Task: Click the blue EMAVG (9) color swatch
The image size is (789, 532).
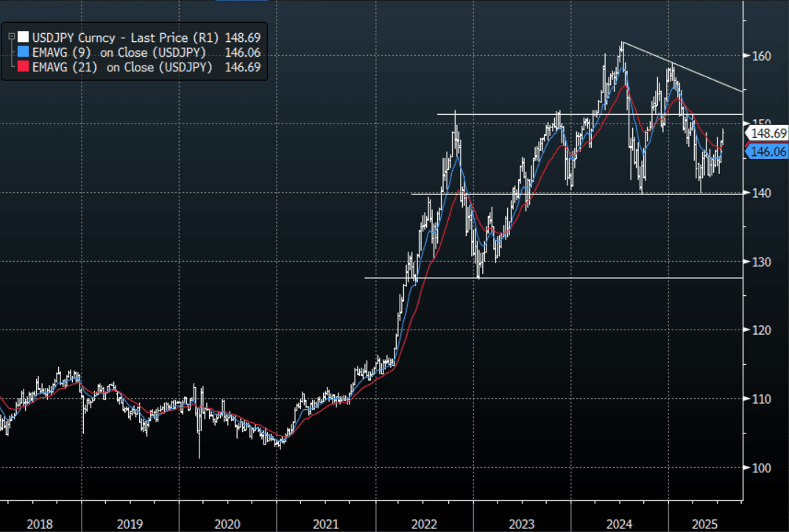Action: tap(24, 52)
